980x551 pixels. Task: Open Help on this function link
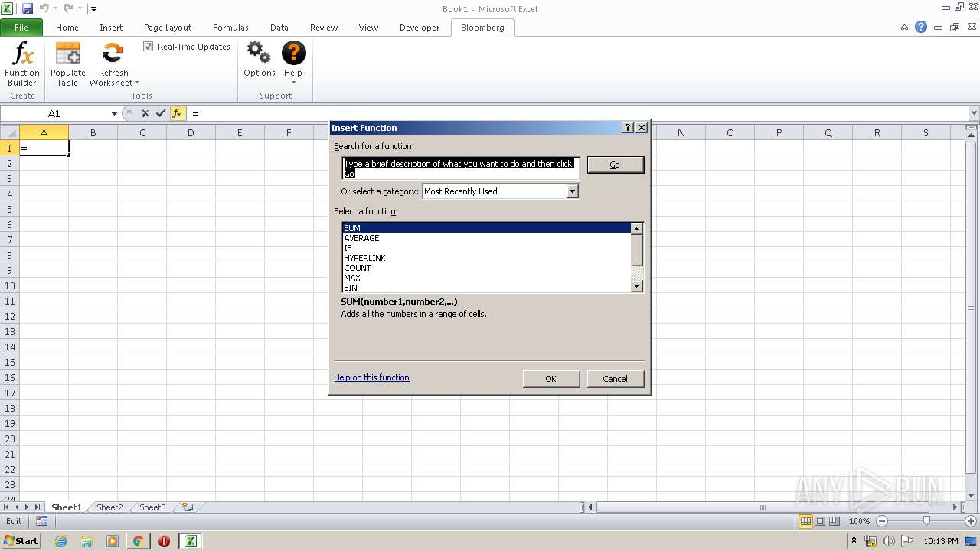pyautogui.click(x=371, y=377)
